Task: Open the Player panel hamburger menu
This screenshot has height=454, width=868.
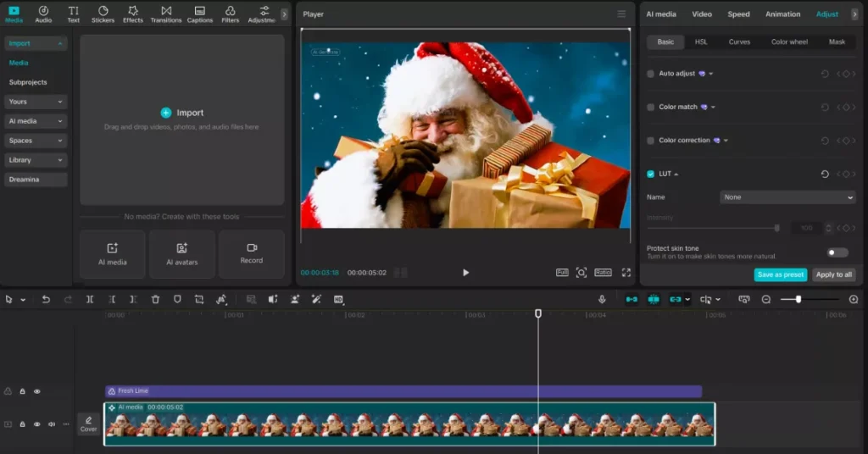Action: 621,14
